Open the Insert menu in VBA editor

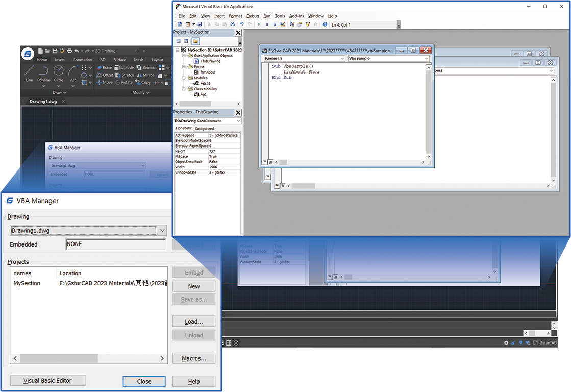point(219,16)
